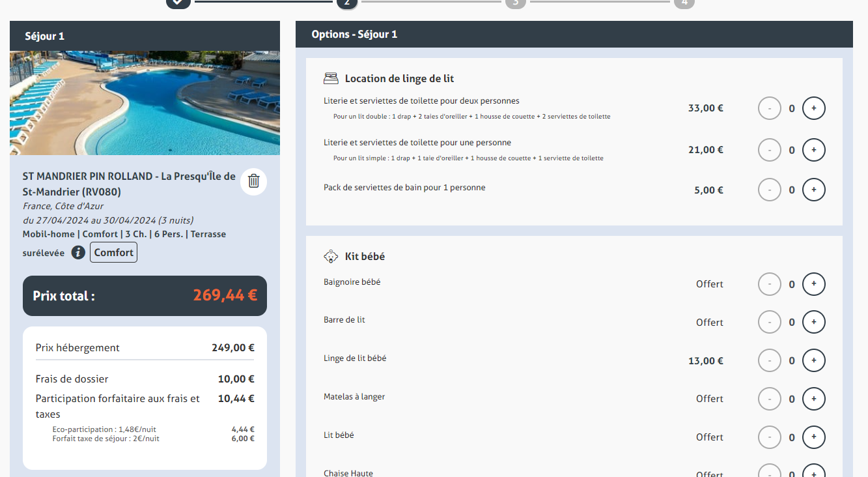Click the Prix total amount 269,44 €
The width and height of the screenshot is (868, 477).
pyautogui.click(x=225, y=296)
